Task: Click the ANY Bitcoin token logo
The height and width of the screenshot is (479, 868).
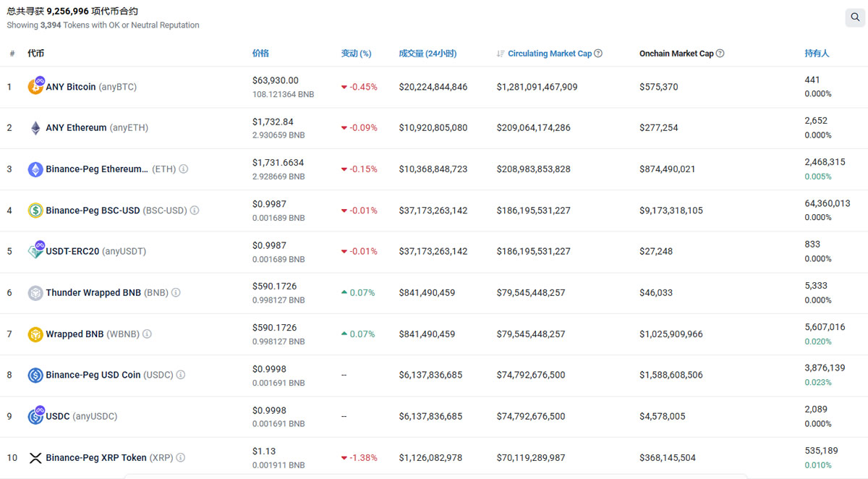Action: click(x=35, y=86)
